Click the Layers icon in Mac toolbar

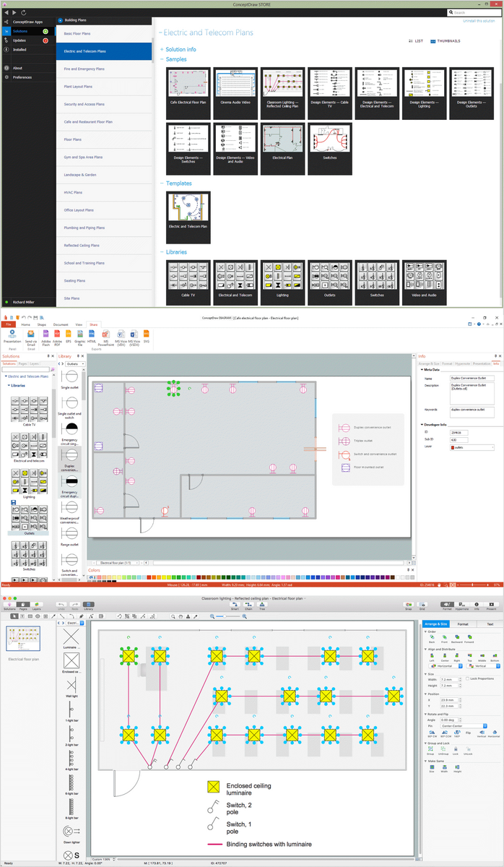click(x=36, y=607)
